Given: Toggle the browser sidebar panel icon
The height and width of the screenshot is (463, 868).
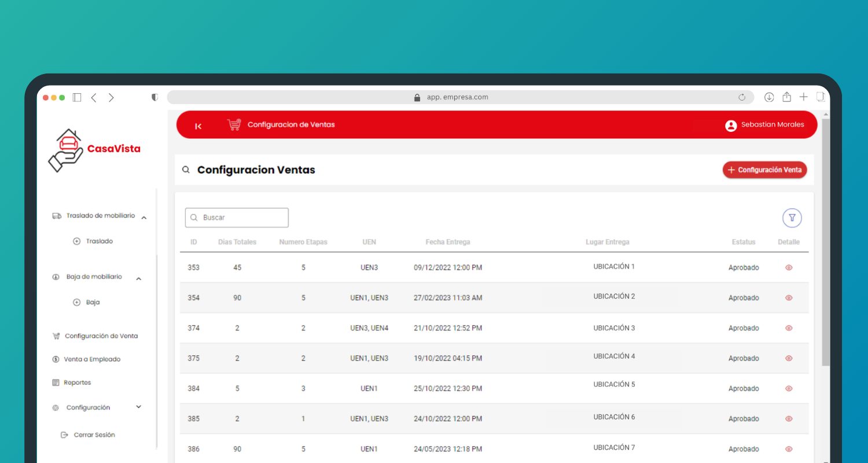Looking at the screenshot, I should [x=77, y=97].
